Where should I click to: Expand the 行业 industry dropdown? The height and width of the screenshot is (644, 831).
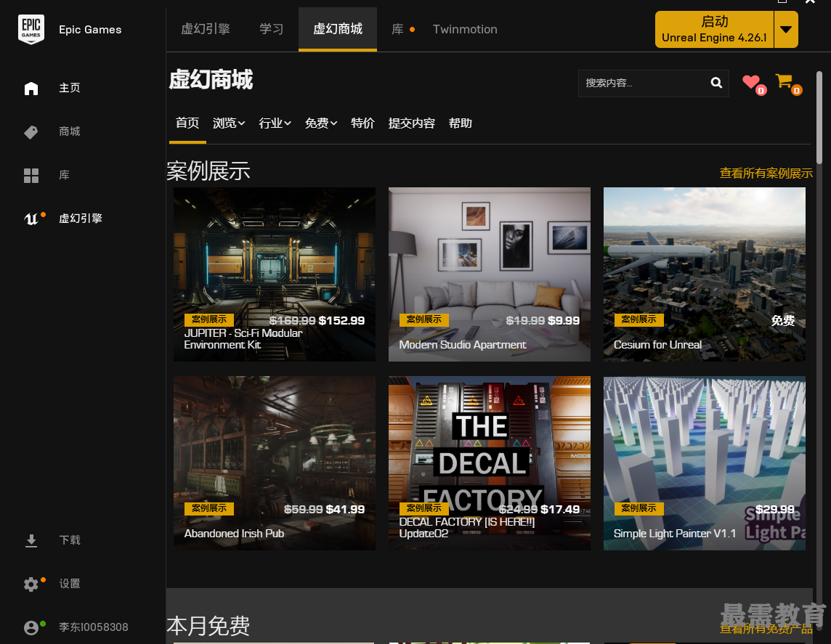(275, 123)
